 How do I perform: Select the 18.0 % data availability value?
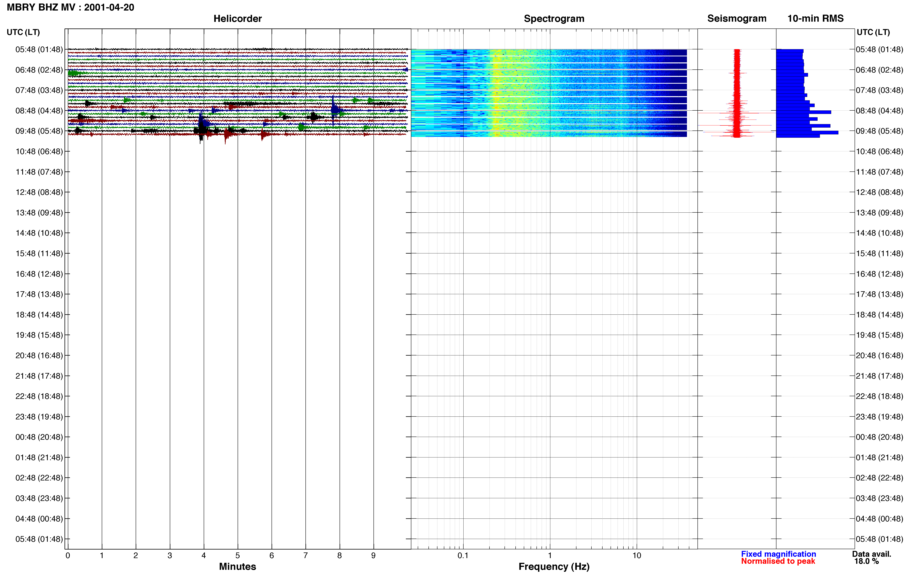(866, 561)
